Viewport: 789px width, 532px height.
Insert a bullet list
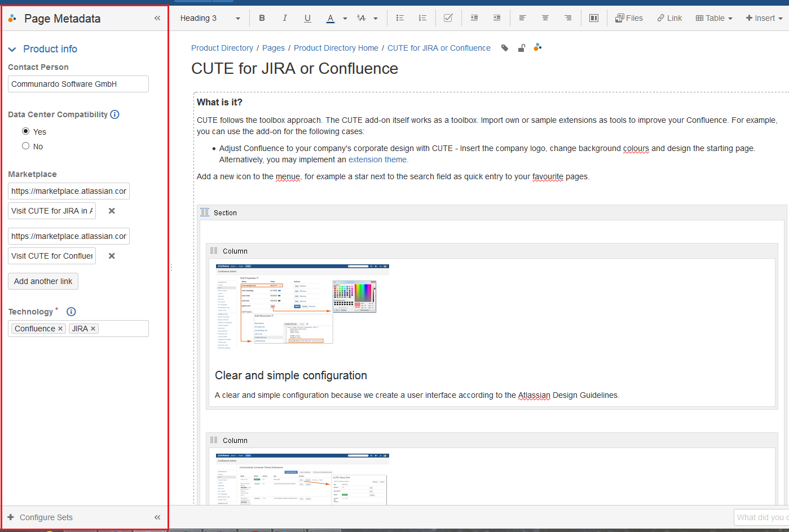coord(400,18)
